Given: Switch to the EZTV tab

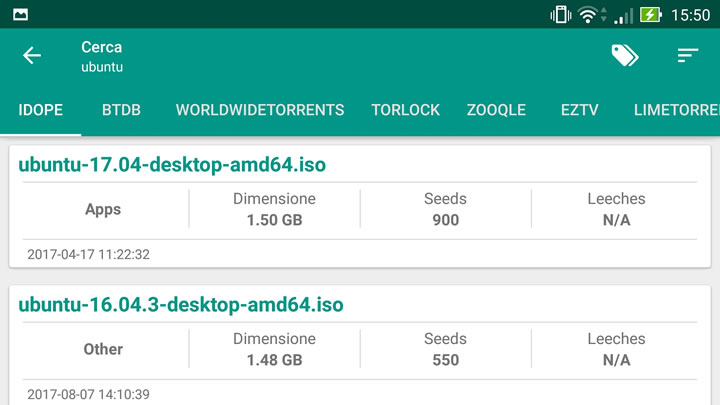Looking at the screenshot, I should coord(579,110).
